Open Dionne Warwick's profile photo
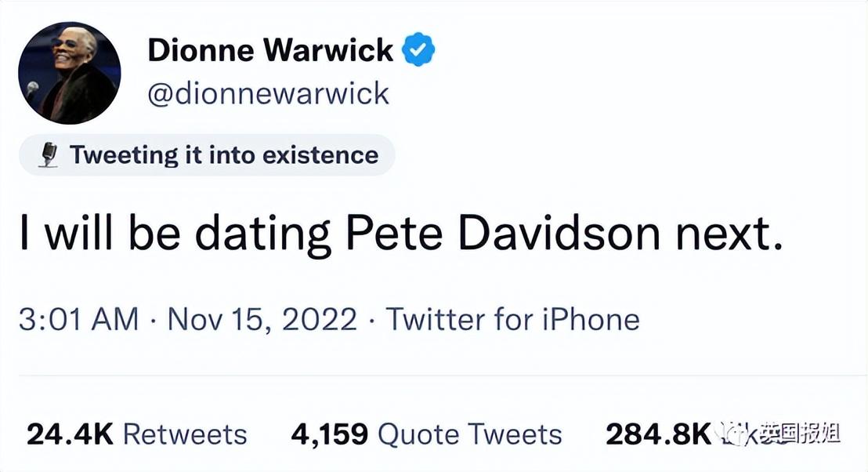Viewport: 868px width, 472px height. (69, 73)
